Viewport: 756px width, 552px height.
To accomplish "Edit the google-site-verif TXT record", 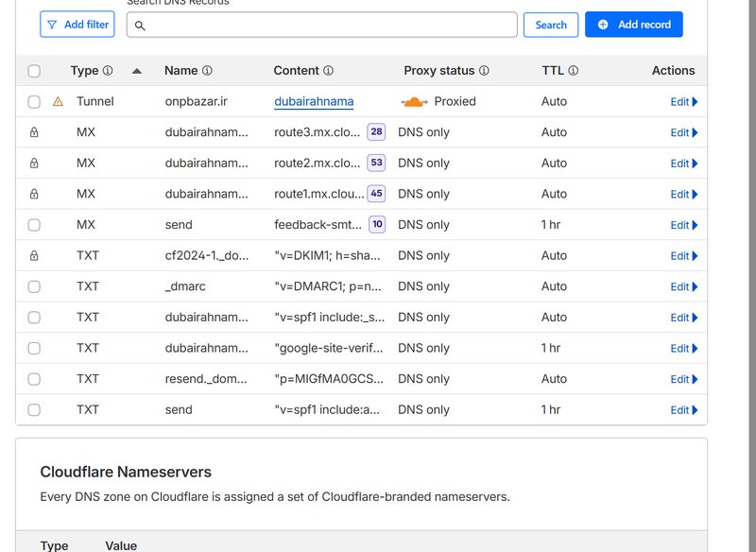I will (683, 349).
